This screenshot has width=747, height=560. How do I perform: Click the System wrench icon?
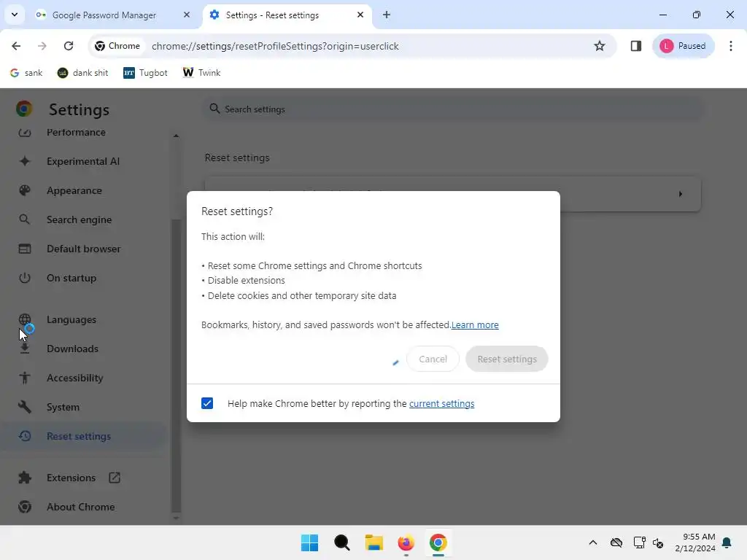[24, 407]
